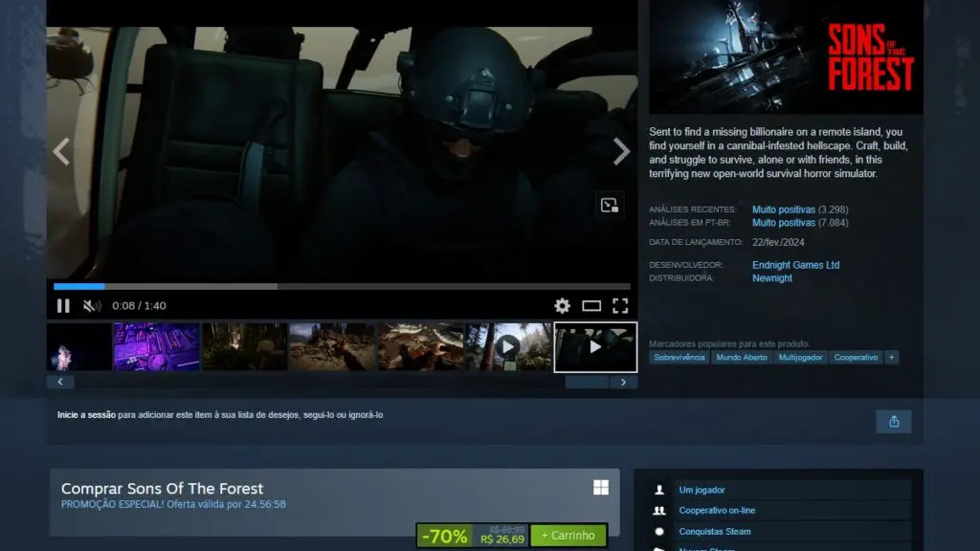980x551 pixels.
Task: Open picture-in-picture mode on the video
Action: (610, 205)
